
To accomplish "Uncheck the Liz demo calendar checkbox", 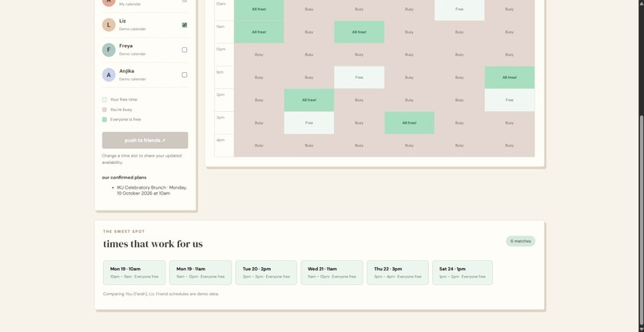I will pyautogui.click(x=185, y=25).
